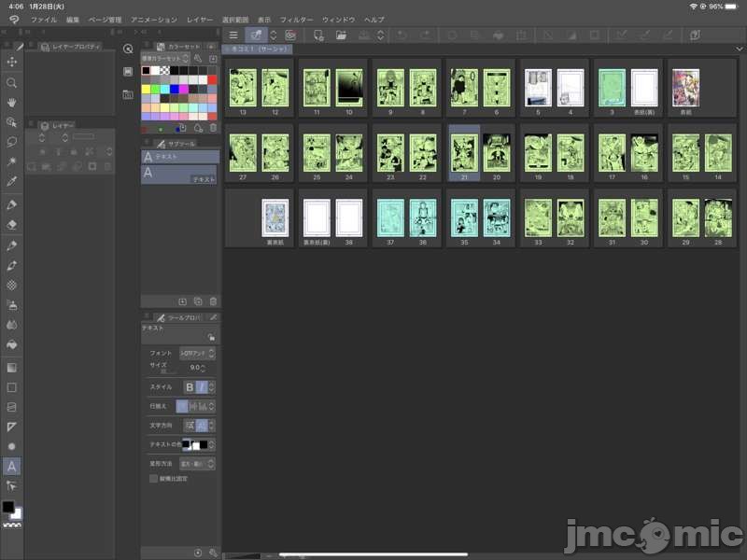Expand the 変形方法 dropdown

pyautogui.click(x=198, y=463)
